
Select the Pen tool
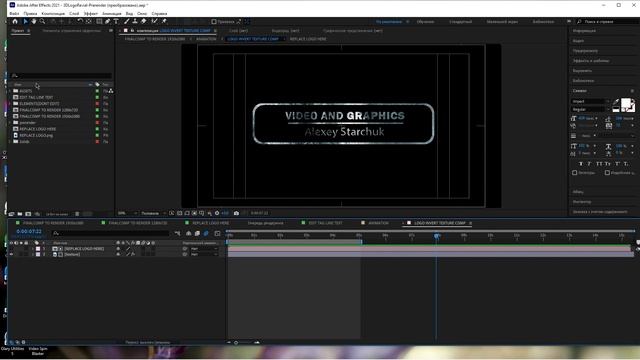108,21
